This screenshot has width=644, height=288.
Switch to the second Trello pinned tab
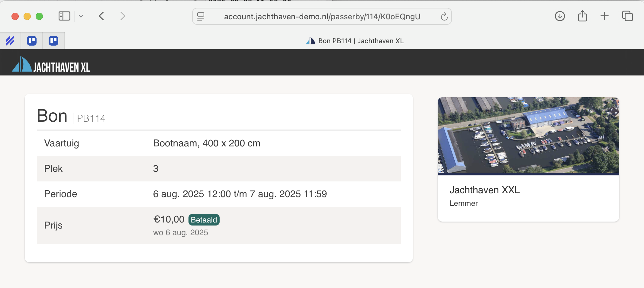(53, 40)
